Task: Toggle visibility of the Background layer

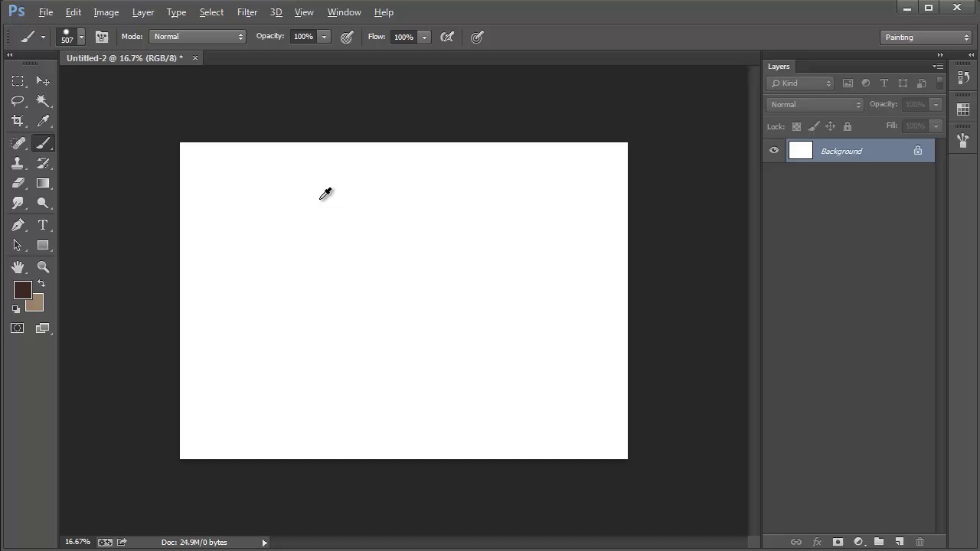Action: click(x=774, y=151)
